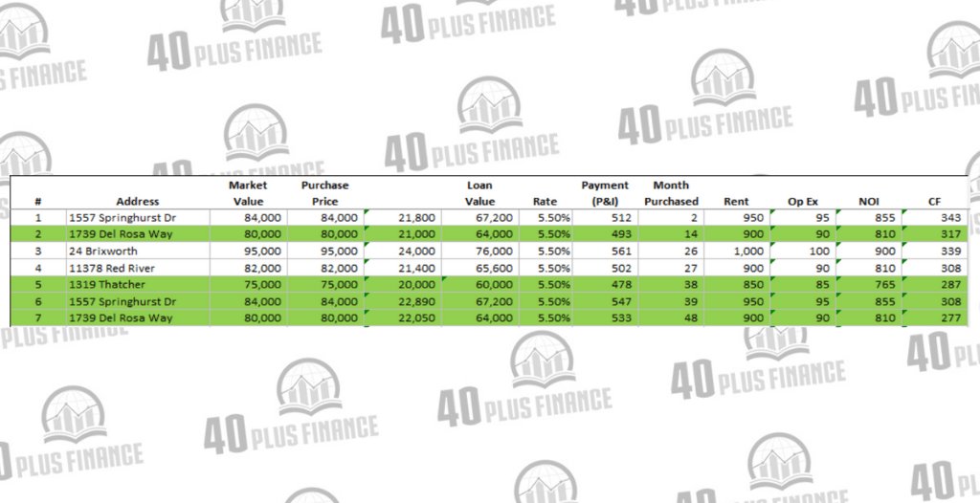Viewport: 980px width, 503px height.
Task: Click the 478 payment cell
Action: tap(605, 284)
